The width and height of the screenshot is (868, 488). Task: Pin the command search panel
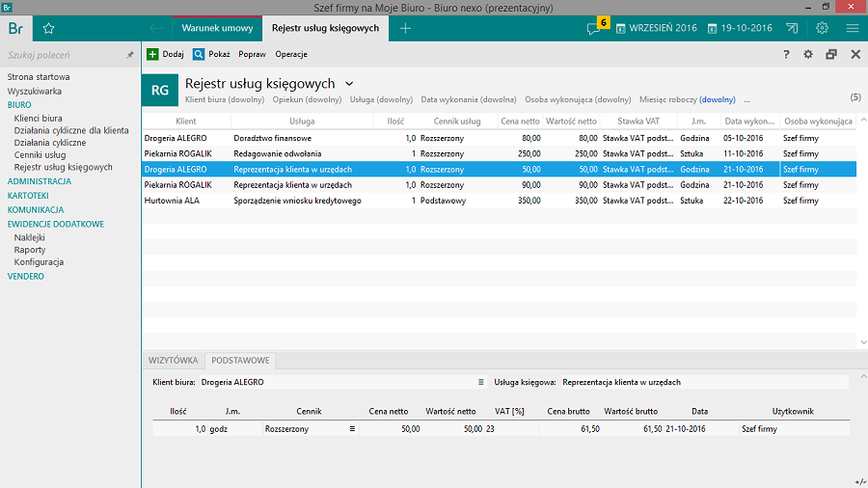coord(130,56)
